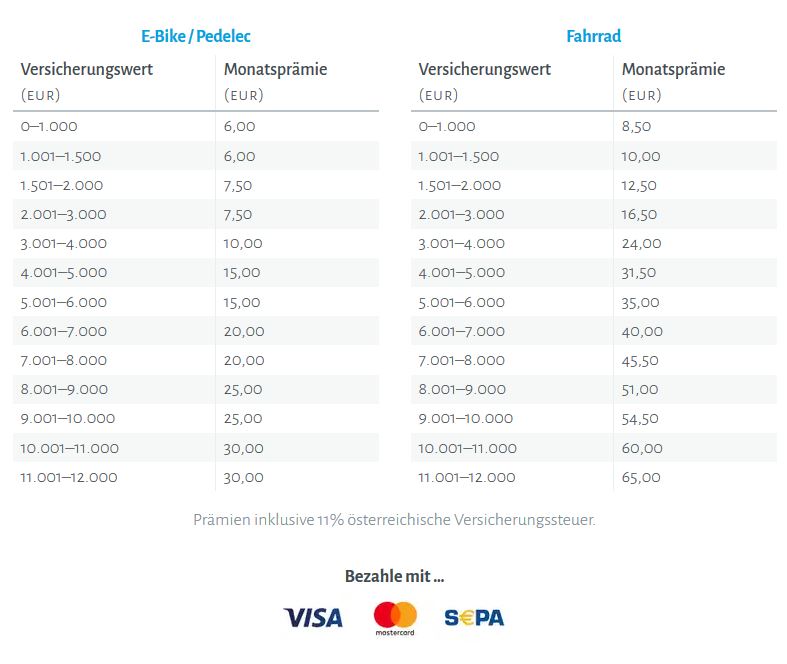Click the 54,50 premium in Fahrrad table

tap(640, 419)
